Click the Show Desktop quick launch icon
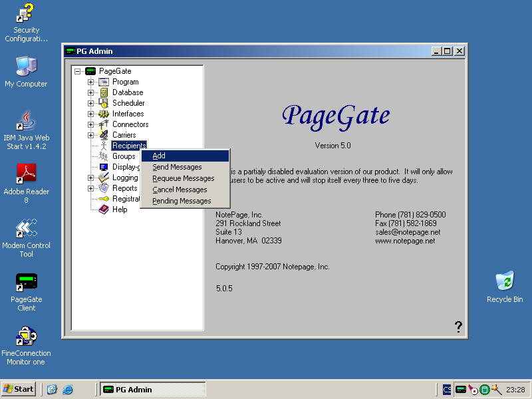 52,389
